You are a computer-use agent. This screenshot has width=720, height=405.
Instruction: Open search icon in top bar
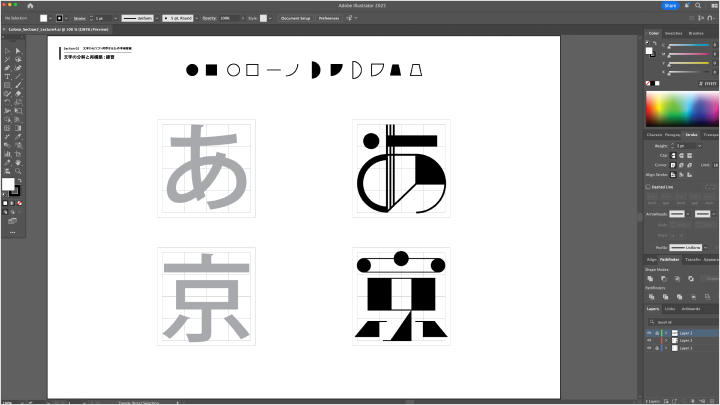(x=698, y=6)
